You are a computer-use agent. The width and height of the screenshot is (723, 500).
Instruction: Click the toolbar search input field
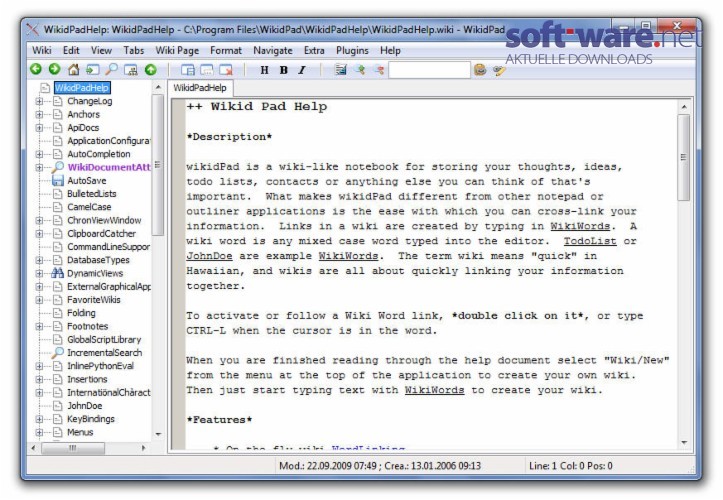(429, 70)
